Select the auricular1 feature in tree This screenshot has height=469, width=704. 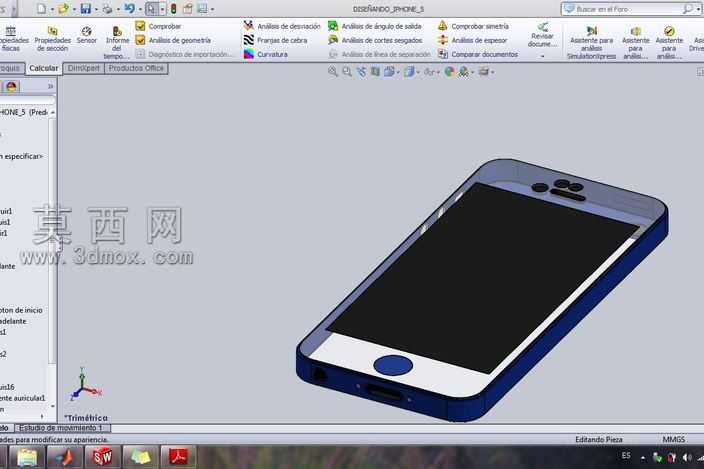(x=22, y=398)
